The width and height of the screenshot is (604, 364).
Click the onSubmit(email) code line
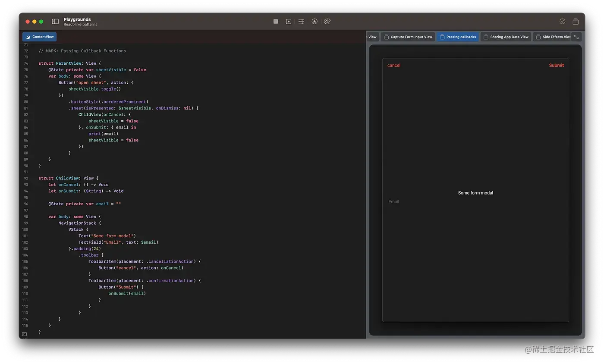pos(127,293)
